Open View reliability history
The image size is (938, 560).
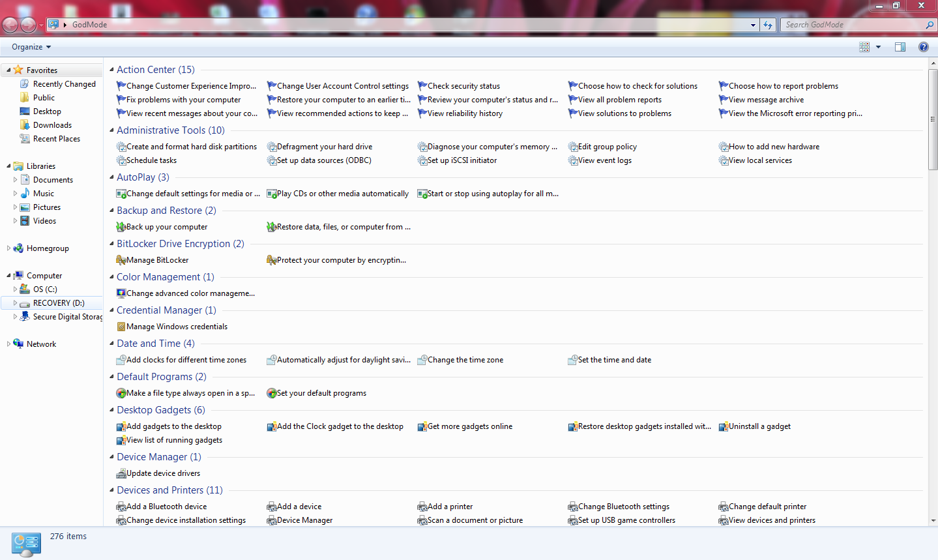coord(465,113)
